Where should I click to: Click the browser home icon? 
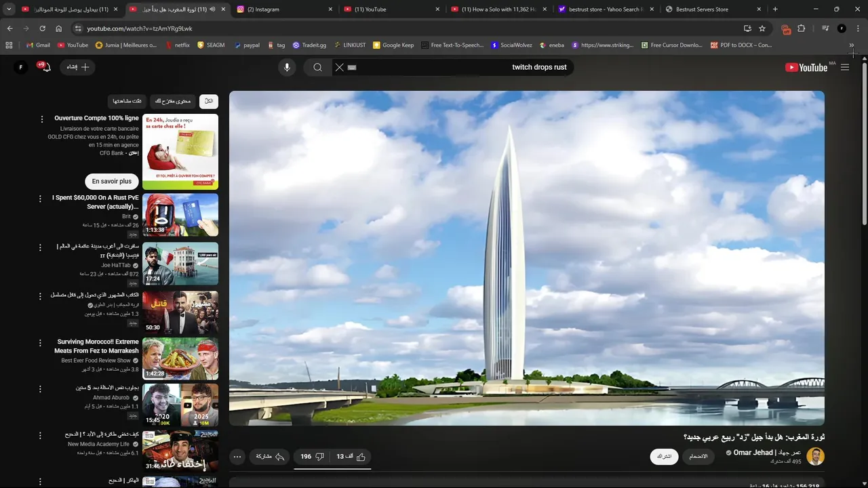click(58, 28)
